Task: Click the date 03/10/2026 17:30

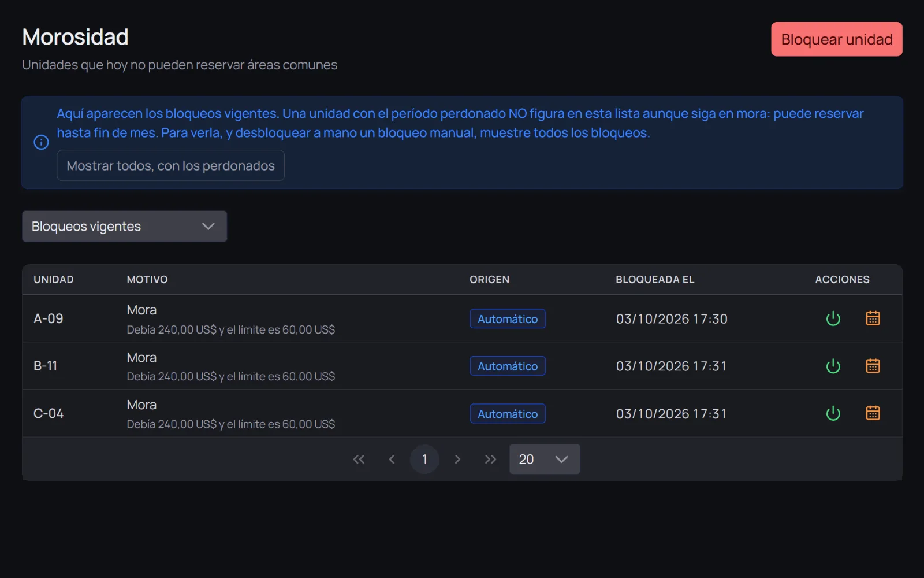Action: coord(672,318)
